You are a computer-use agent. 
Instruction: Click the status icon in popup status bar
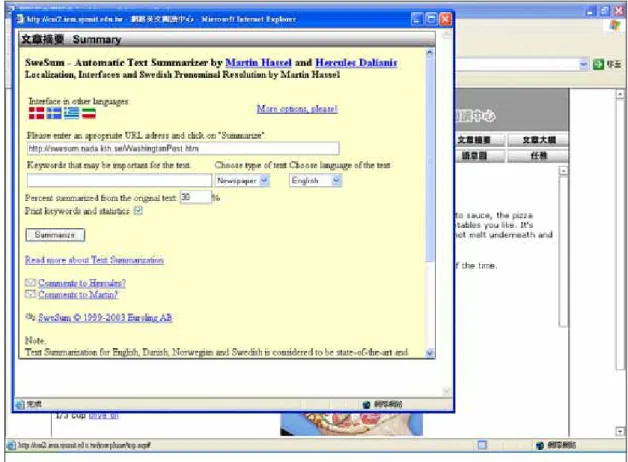(20, 404)
